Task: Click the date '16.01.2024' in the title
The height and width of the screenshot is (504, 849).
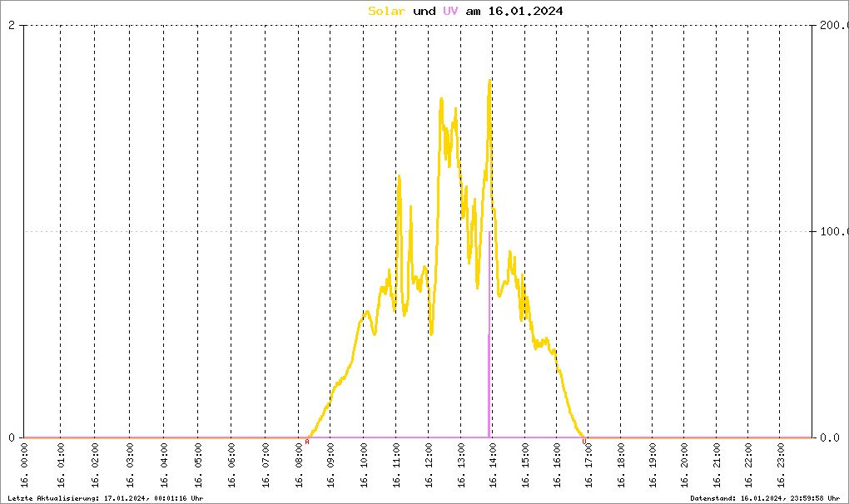Action: click(x=525, y=11)
